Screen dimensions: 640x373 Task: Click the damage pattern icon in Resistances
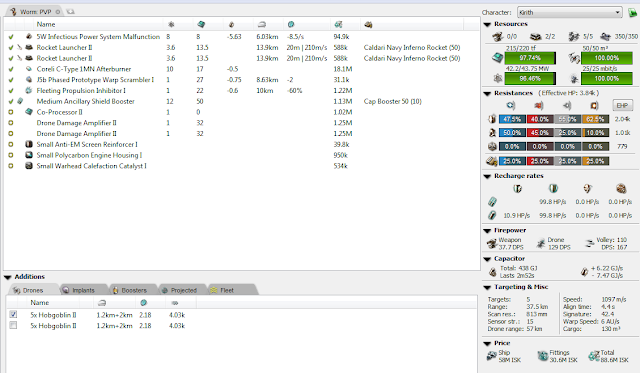[491, 161]
